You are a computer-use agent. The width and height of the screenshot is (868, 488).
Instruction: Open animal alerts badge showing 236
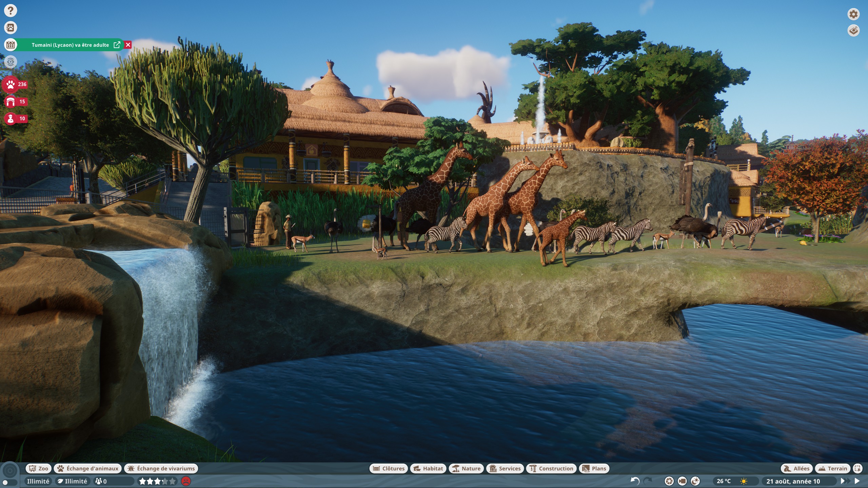[x=15, y=84]
